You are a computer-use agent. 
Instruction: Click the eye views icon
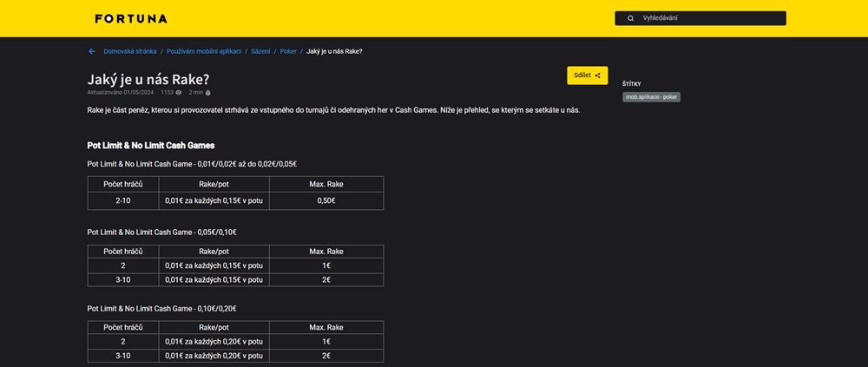pyautogui.click(x=179, y=92)
